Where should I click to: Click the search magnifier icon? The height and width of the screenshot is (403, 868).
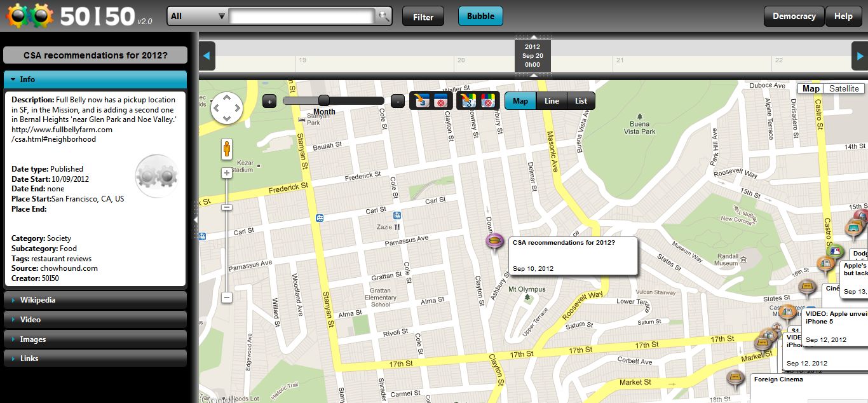[383, 17]
